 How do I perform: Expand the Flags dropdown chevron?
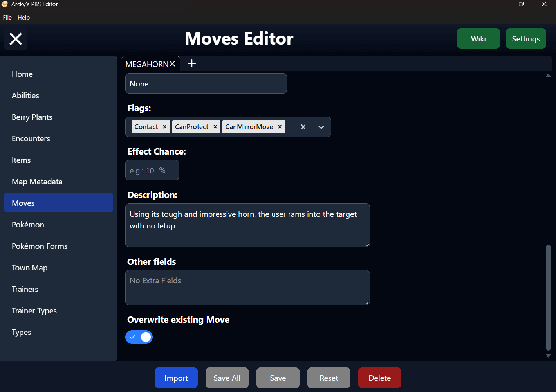tap(321, 127)
